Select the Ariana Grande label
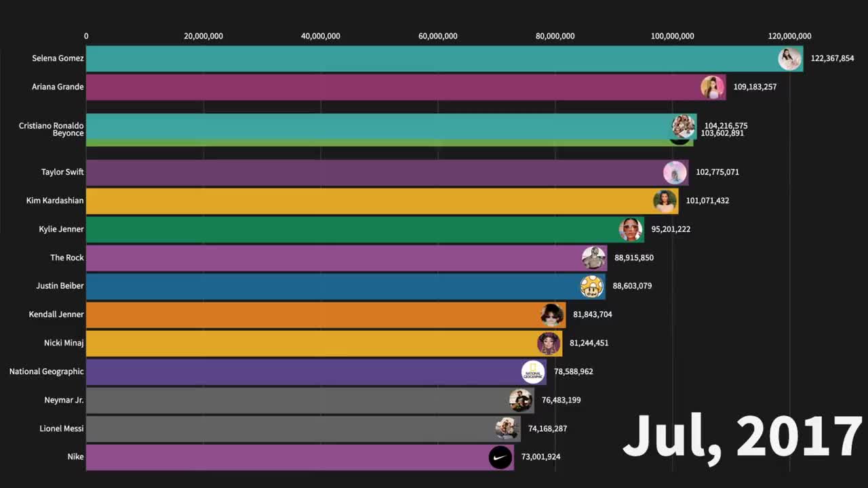The height and width of the screenshot is (488, 868). (58, 87)
